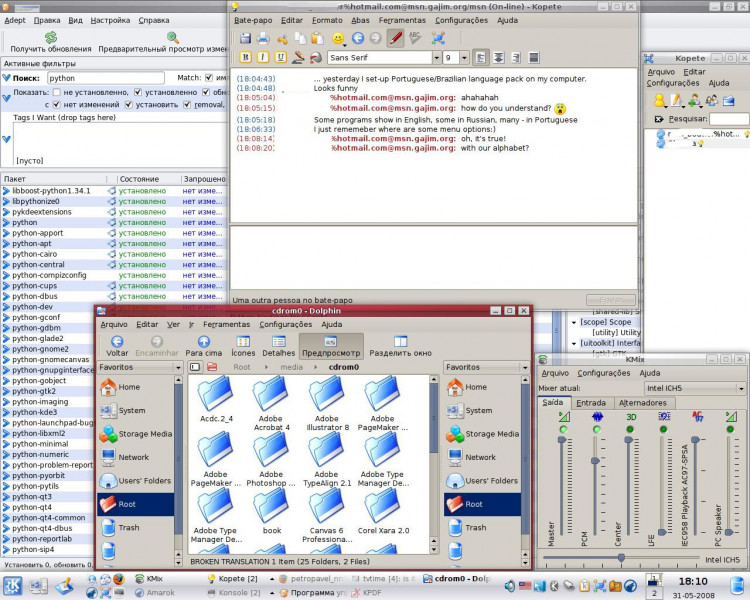The width and height of the screenshot is (750, 600).
Task: Expand the python-apport package row in Adept
Action: coord(6,233)
